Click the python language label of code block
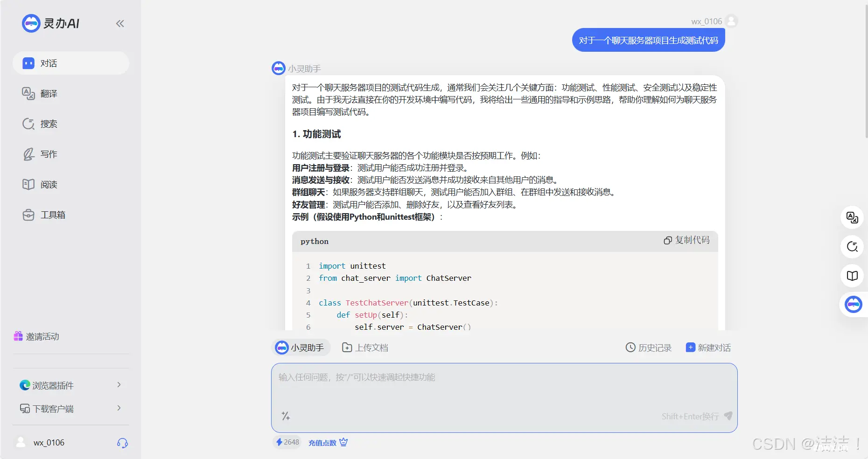 coord(315,241)
